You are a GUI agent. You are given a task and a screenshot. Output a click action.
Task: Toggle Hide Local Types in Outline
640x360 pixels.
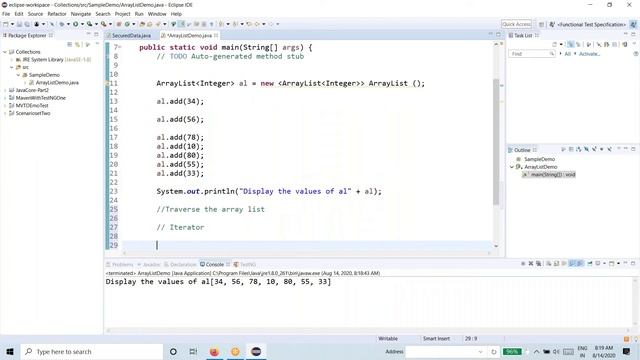pyautogui.click(x=609, y=150)
